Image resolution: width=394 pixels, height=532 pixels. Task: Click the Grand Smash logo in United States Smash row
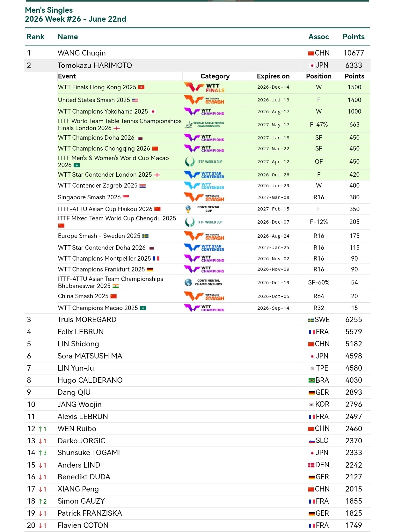pyautogui.click(x=204, y=100)
